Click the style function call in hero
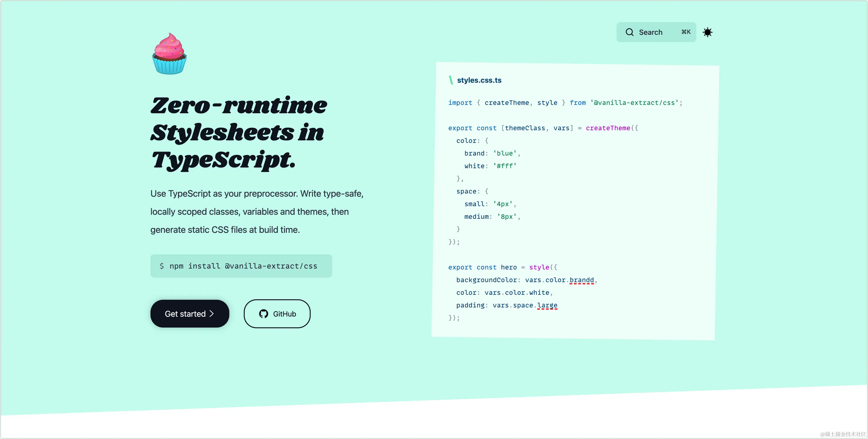This screenshot has width=868, height=439. (x=539, y=267)
